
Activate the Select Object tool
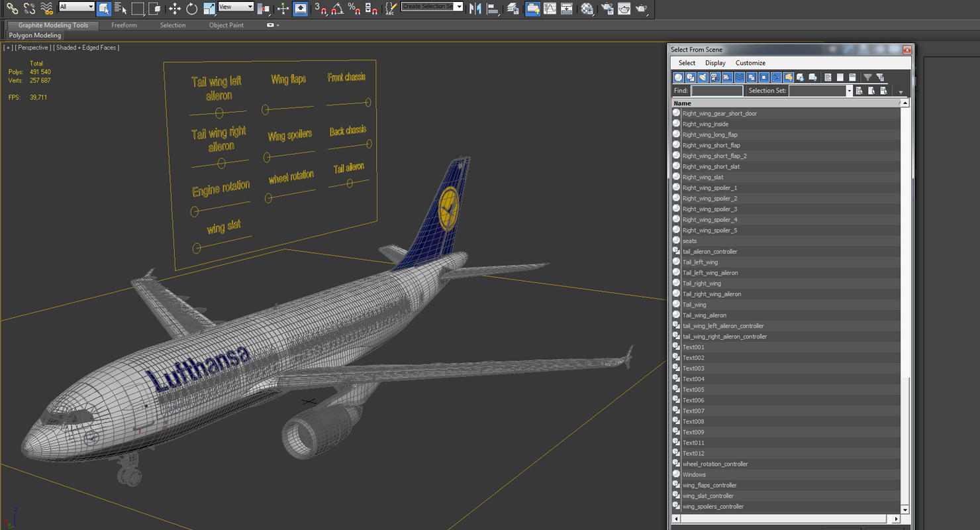(x=104, y=9)
